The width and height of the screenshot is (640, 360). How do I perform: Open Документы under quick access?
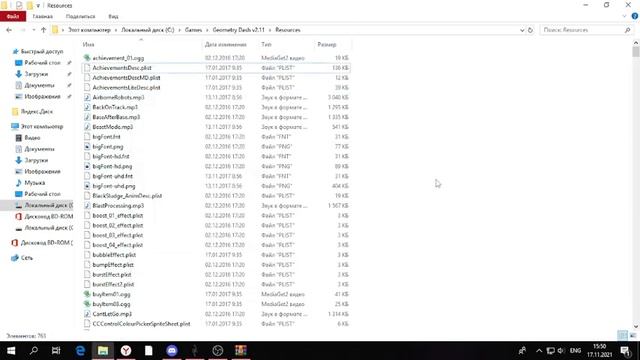39,85
